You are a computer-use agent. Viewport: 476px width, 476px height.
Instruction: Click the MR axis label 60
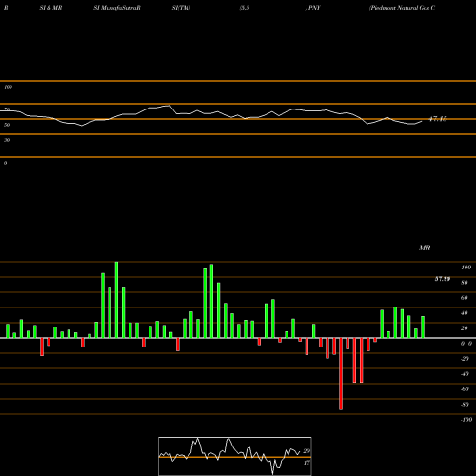[x=465, y=298]
